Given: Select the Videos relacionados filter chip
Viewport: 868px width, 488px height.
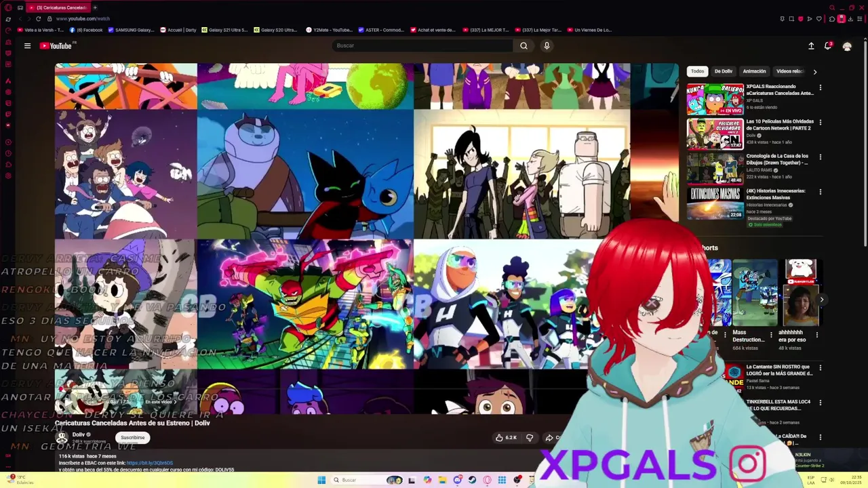Looking at the screenshot, I should tap(789, 71).
